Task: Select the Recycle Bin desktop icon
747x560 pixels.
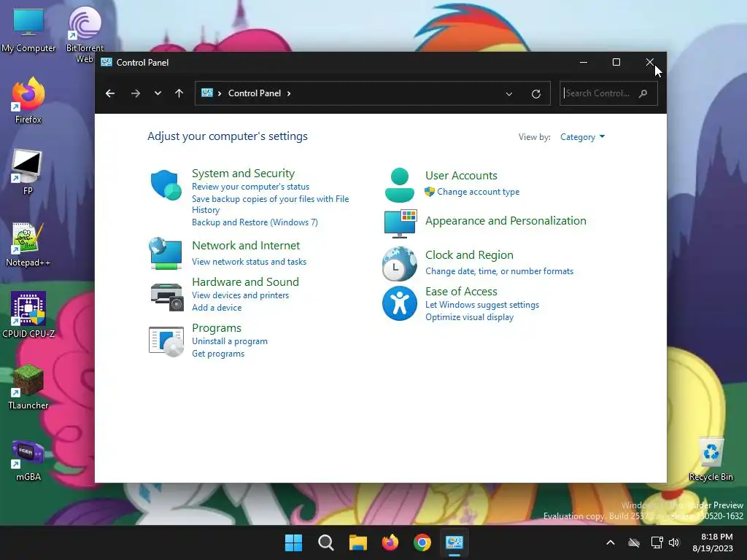Action: tap(711, 458)
